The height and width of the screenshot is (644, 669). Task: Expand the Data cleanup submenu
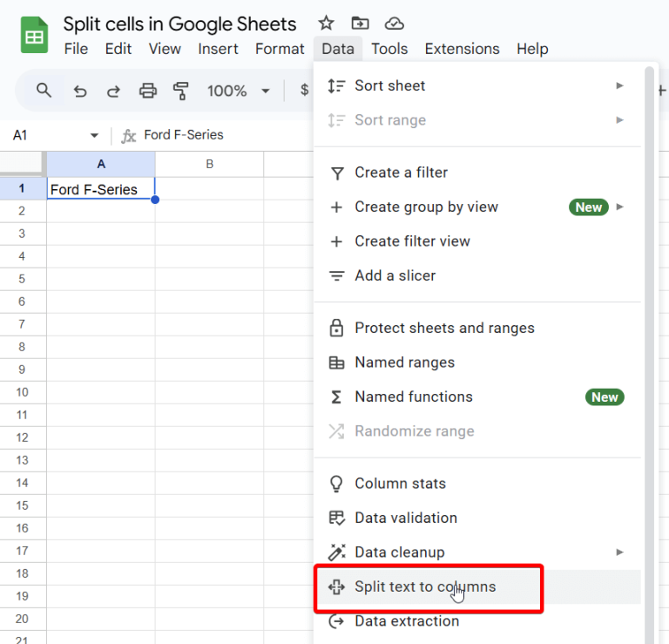pyautogui.click(x=619, y=552)
